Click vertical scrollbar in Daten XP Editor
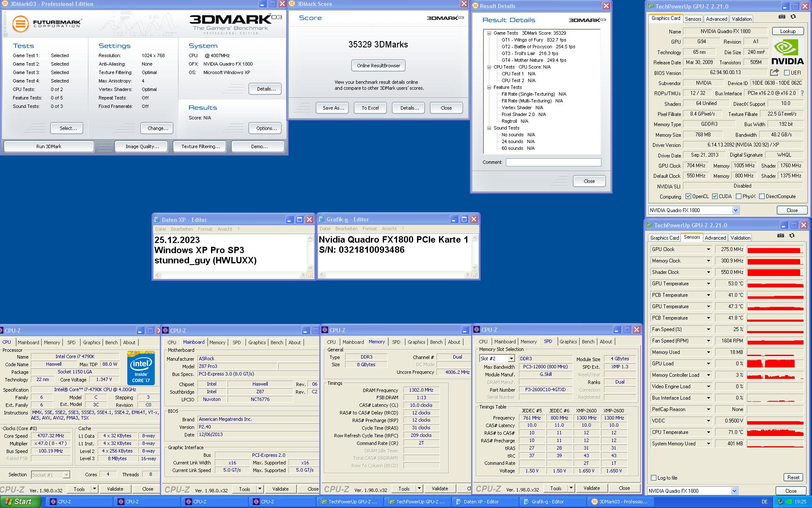 tap(310, 253)
